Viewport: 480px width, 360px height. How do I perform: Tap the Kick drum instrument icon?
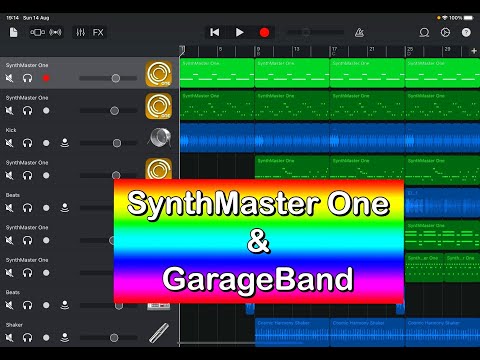pos(159,138)
